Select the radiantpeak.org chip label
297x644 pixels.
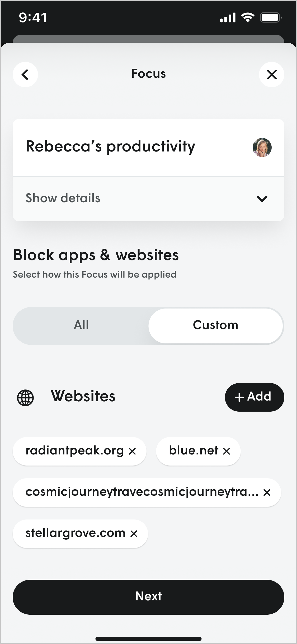click(x=75, y=451)
